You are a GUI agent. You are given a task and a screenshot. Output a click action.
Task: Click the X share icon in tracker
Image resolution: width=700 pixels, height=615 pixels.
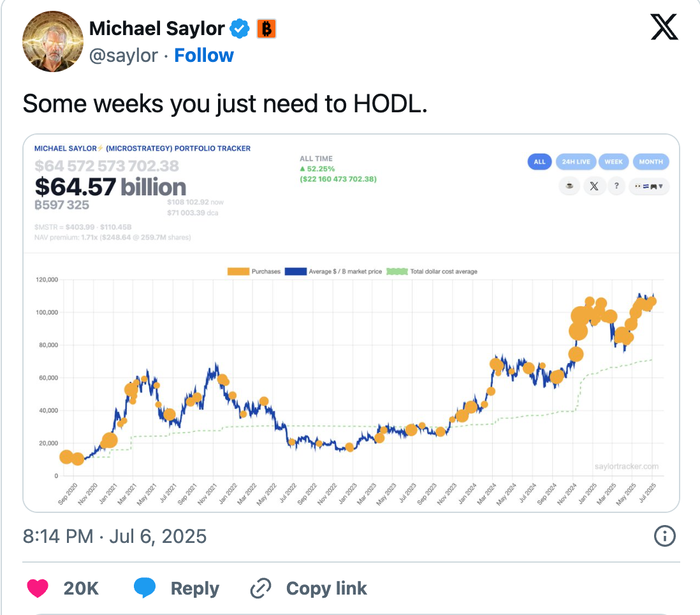coord(594,186)
